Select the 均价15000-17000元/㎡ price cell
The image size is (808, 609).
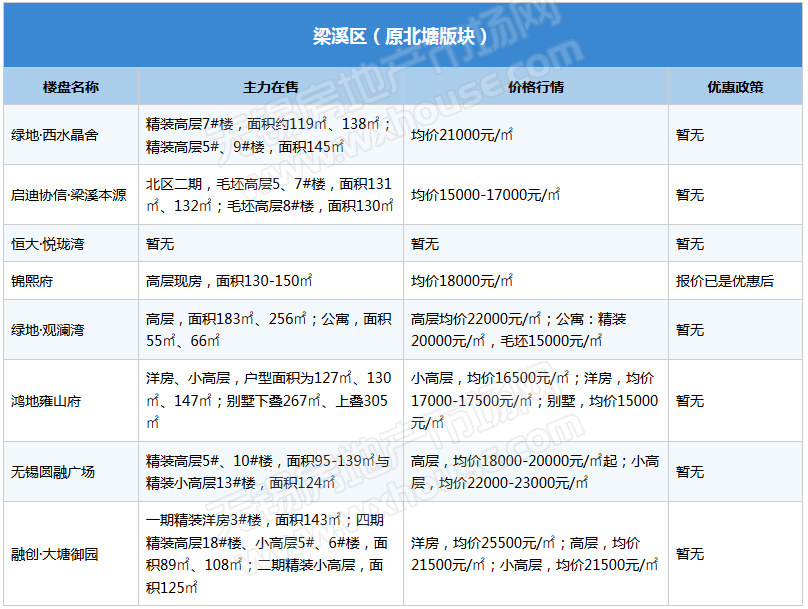(x=486, y=195)
